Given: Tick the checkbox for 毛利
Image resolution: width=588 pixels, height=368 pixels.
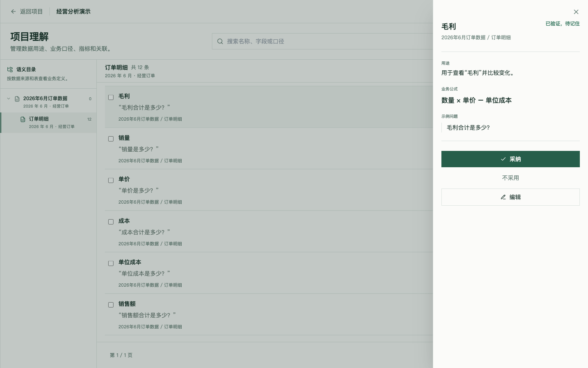Looking at the screenshot, I should pyautogui.click(x=111, y=97).
